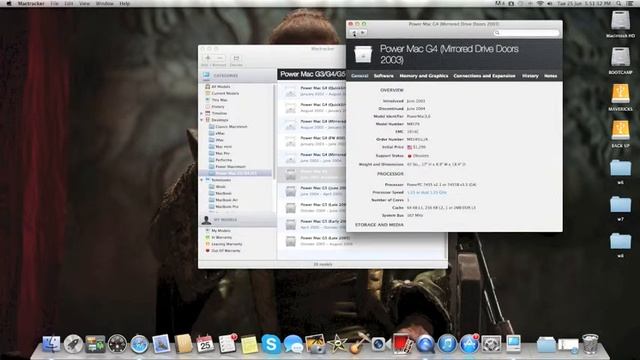Switch to the History tab in detail window
The height and width of the screenshot is (360, 640).
tap(530, 76)
